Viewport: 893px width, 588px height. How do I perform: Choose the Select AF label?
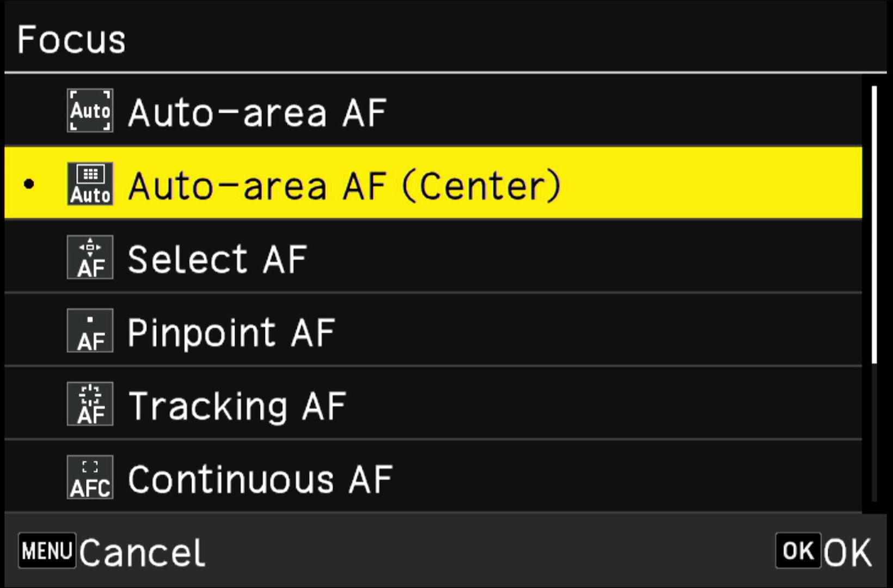(x=217, y=259)
